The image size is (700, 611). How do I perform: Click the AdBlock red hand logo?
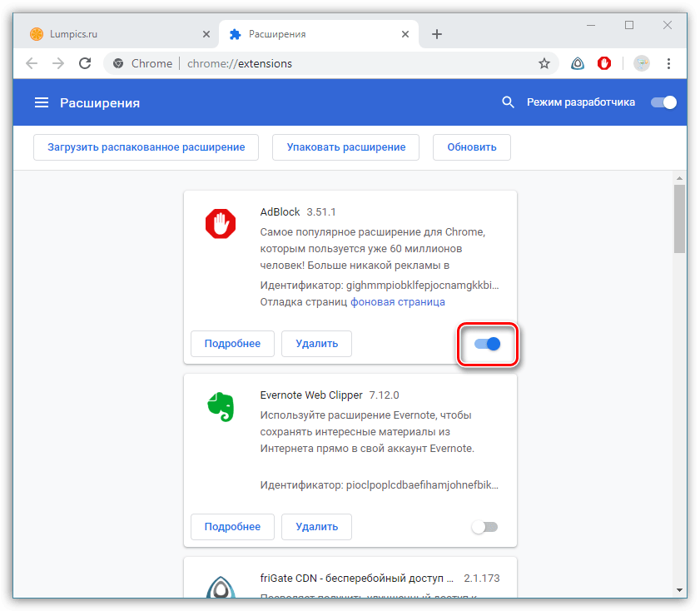(221, 224)
